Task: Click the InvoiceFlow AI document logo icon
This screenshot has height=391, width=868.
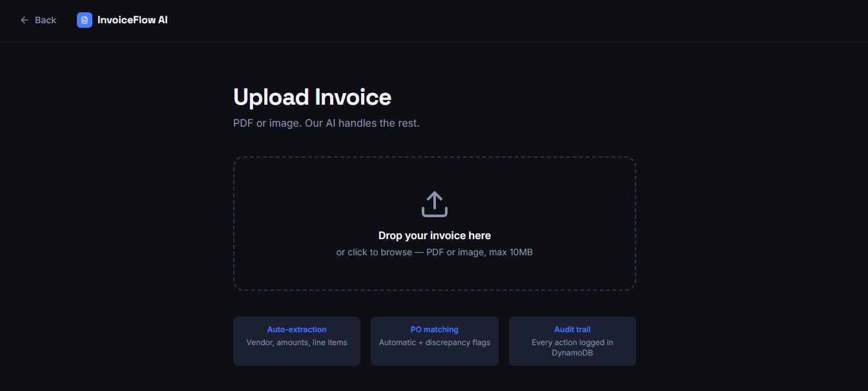Action: point(85,20)
